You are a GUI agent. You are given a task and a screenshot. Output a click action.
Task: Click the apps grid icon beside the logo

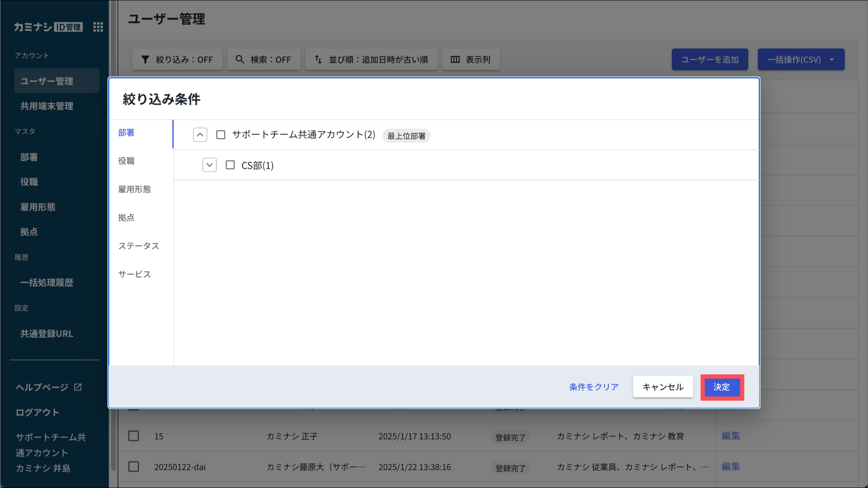click(98, 27)
